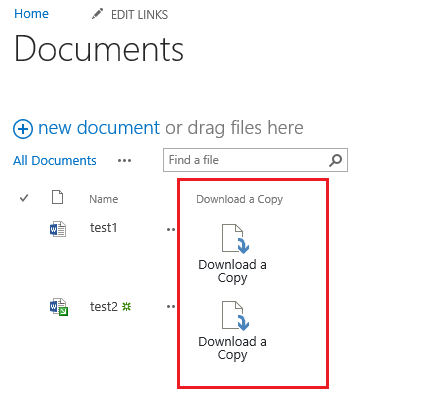This screenshot has width=438, height=410.
Task: Sort by the file type icon column
Action: pyautogui.click(x=57, y=197)
